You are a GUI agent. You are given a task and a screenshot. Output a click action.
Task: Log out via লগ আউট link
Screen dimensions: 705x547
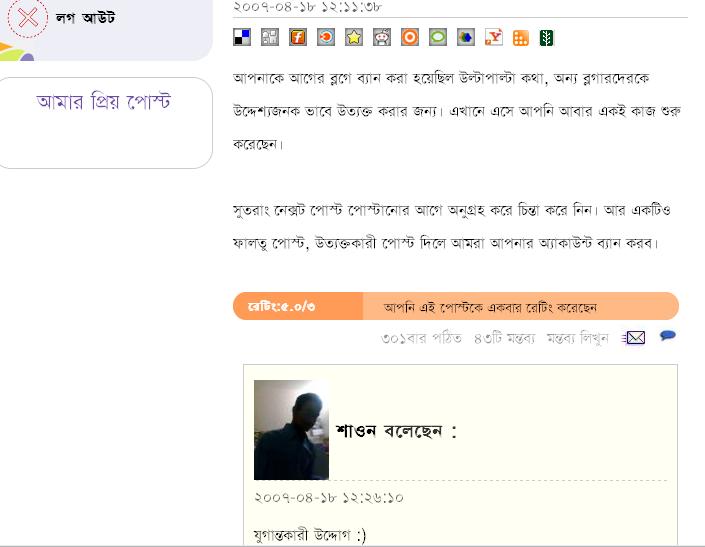pos(85,18)
